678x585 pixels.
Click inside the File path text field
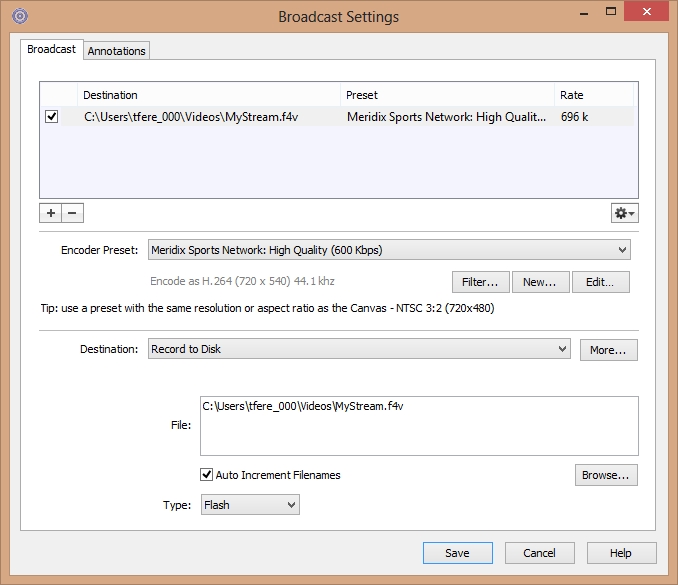(418, 426)
